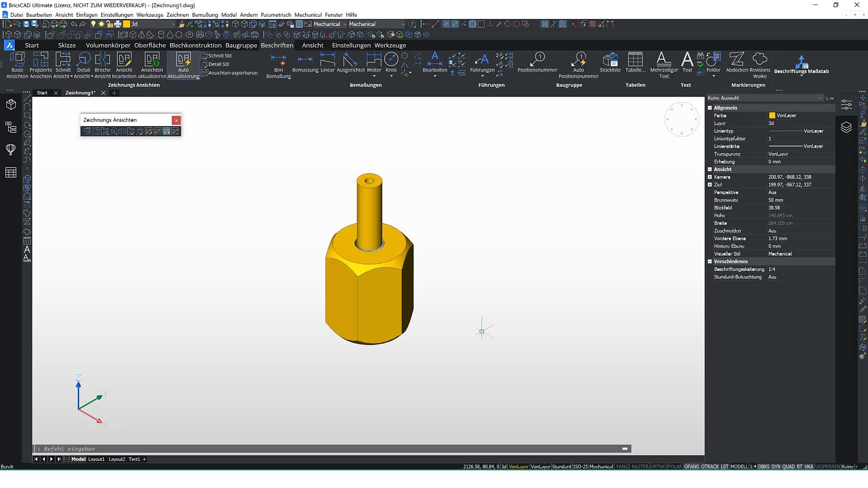Click the Farbe VonLayer color swatch
The width and height of the screenshot is (868, 488).
[x=772, y=116]
